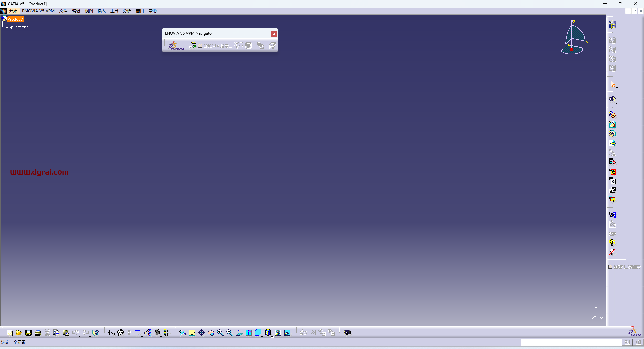Open the 视图 (View) menu
The image size is (644, 349).
89,11
